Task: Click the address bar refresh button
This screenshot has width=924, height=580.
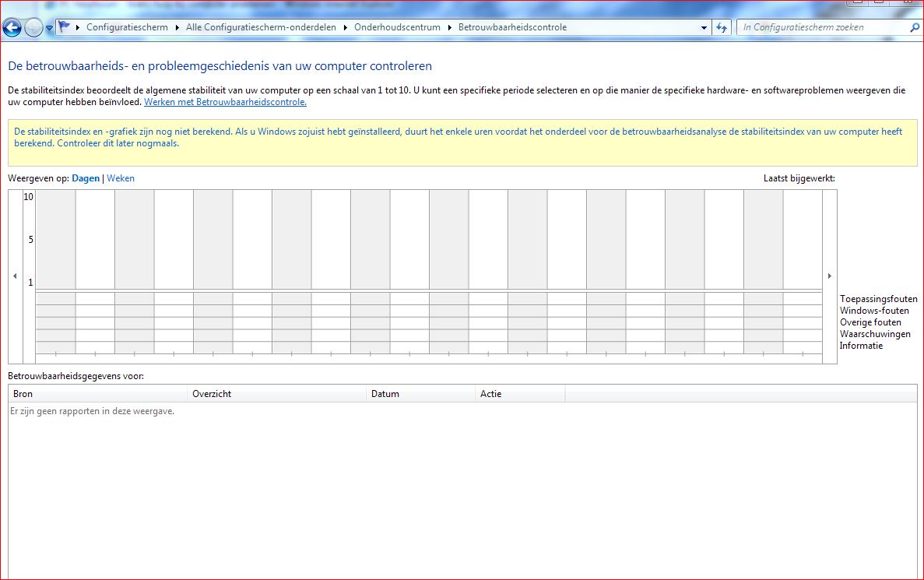Action: pyautogui.click(x=722, y=27)
